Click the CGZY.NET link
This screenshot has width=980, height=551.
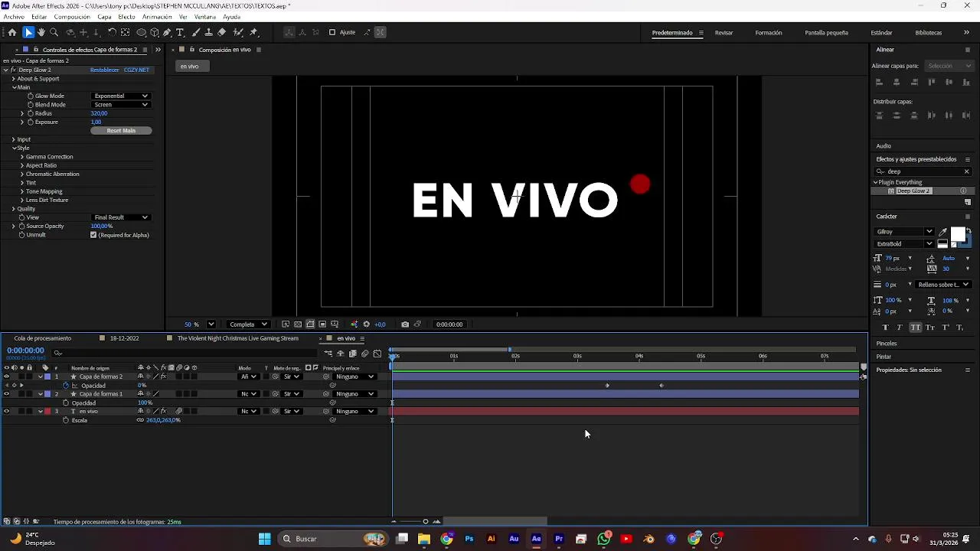pyautogui.click(x=136, y=70)
